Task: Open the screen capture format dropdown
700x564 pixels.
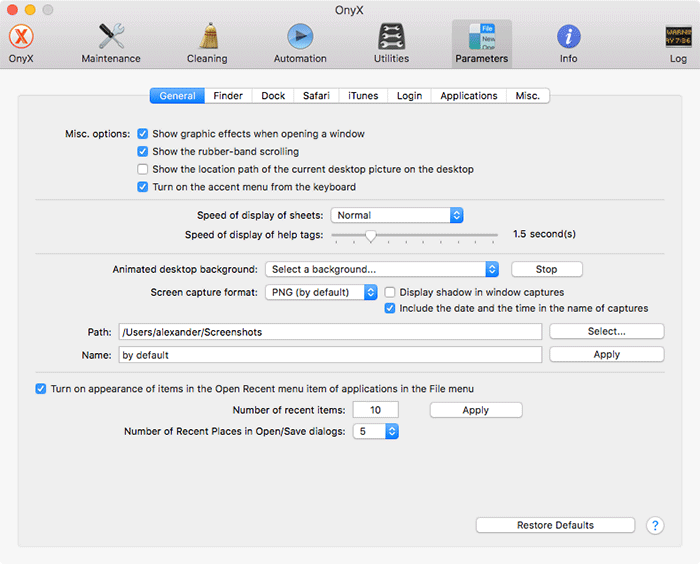Action: point(321,292)
